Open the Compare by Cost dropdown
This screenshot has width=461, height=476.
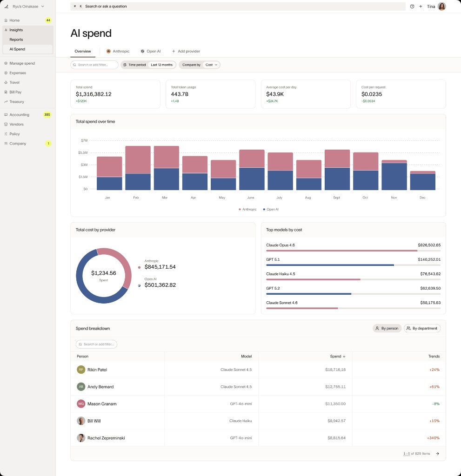[x=212, y=65]
